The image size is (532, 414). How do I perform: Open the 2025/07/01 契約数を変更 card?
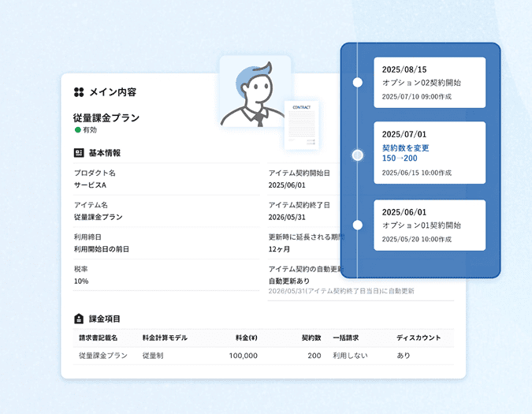coord(429,154)
